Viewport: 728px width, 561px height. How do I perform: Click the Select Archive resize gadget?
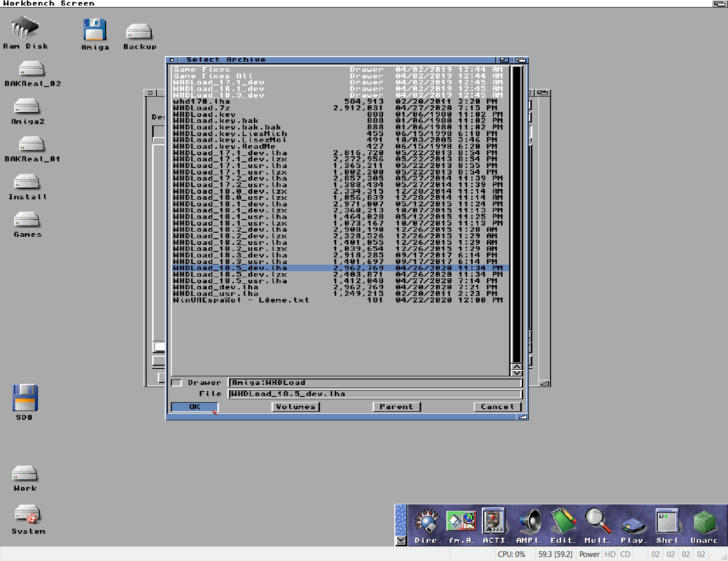point(523,417)
